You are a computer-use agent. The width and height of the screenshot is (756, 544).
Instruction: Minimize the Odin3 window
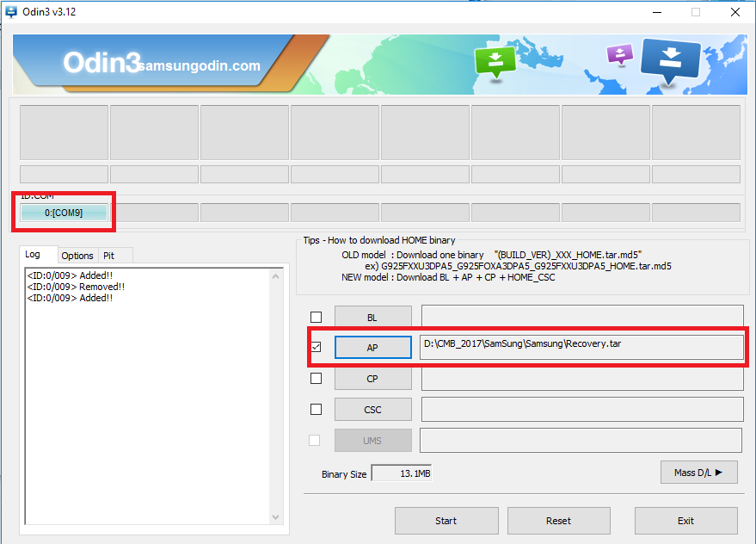(x=657, y=12)
